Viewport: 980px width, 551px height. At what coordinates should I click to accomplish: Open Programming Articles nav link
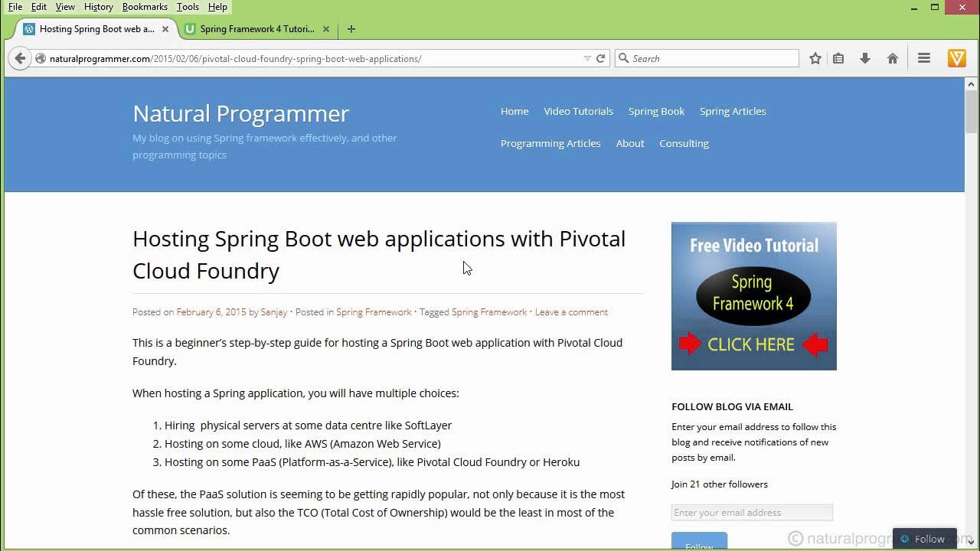click(550, 143)
